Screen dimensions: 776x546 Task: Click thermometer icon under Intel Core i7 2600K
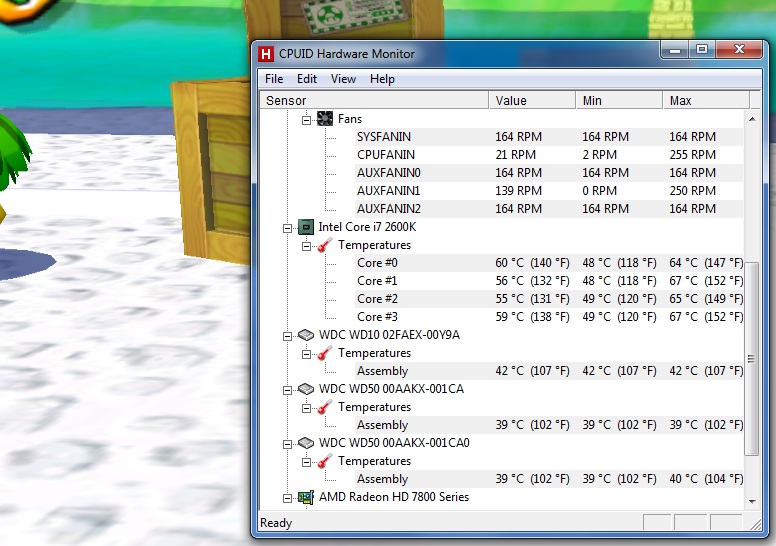pyautogui.click(x=325, y=245)
